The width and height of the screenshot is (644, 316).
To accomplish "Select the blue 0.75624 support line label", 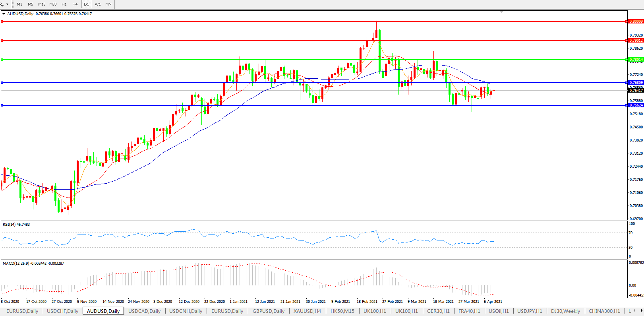I will [x=636, y=105].
